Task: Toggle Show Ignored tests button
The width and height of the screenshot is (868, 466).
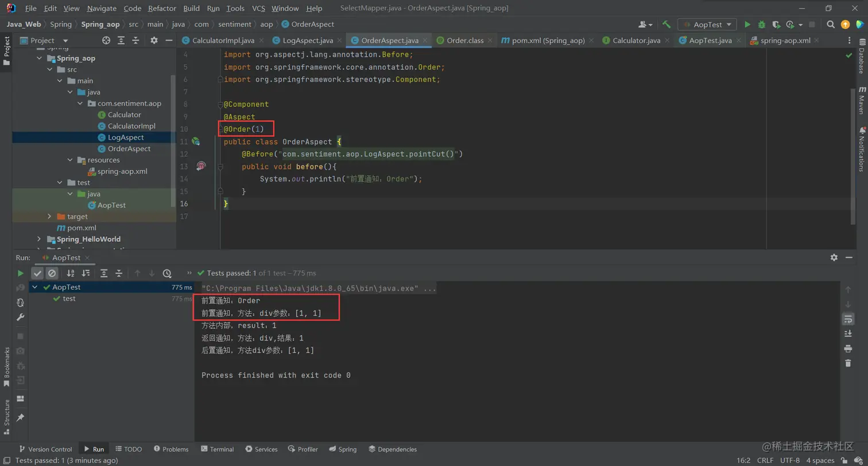Action: (52, 274)
